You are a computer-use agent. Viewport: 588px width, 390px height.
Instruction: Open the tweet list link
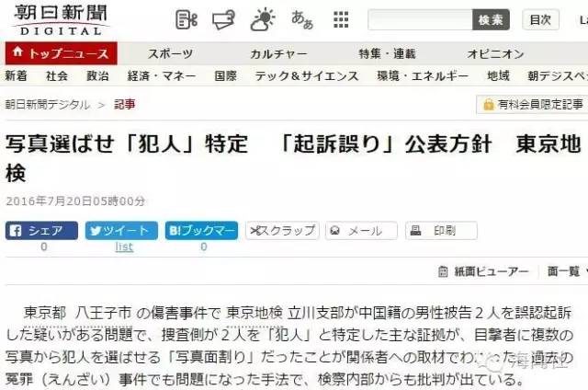click(x=124, y=247)
